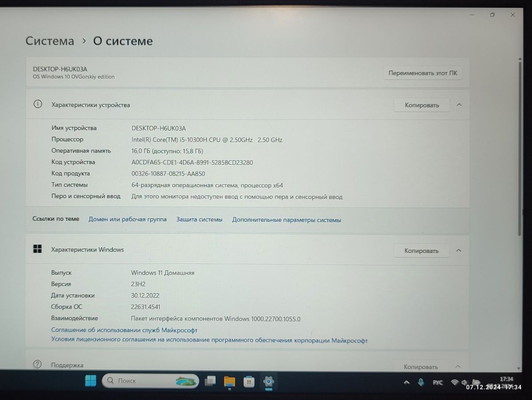Open Домен или рабочая группа link
The image size is (532, 400).
127,220
